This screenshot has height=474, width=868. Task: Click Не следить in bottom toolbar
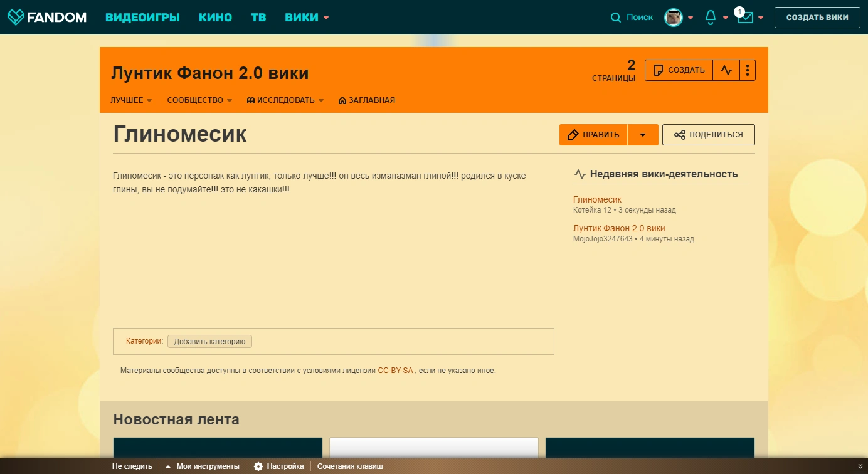coord(132,466)
